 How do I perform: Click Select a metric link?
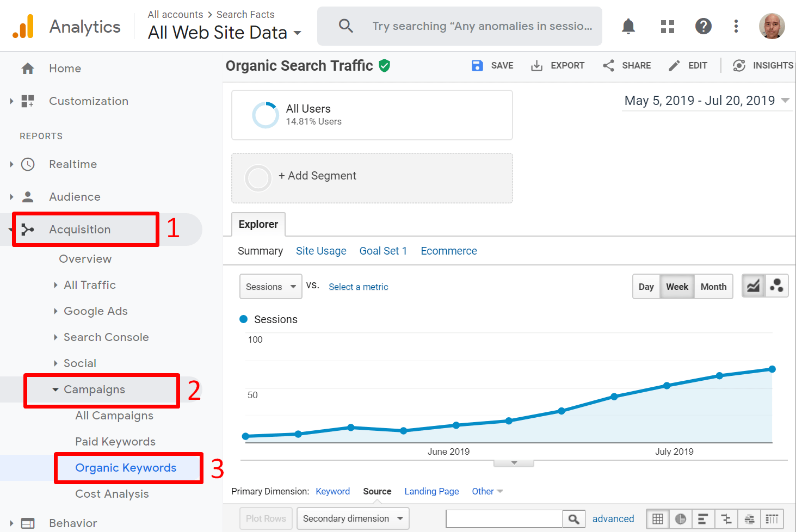359,287
